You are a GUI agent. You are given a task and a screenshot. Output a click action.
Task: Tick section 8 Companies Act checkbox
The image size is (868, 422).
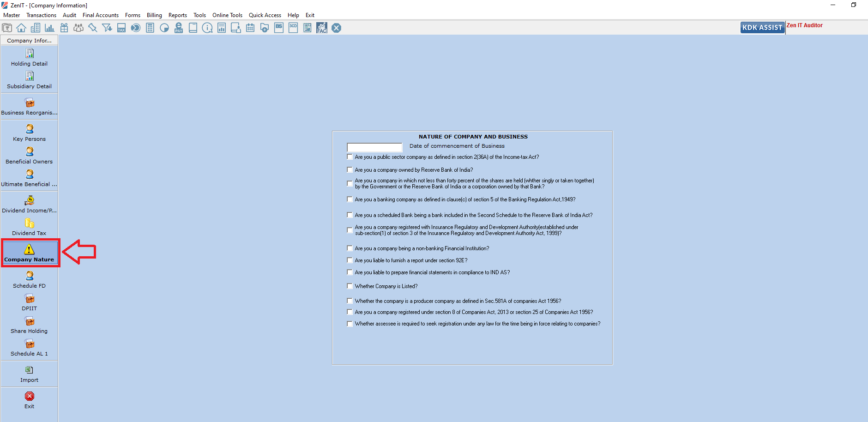tap(350, 312)
